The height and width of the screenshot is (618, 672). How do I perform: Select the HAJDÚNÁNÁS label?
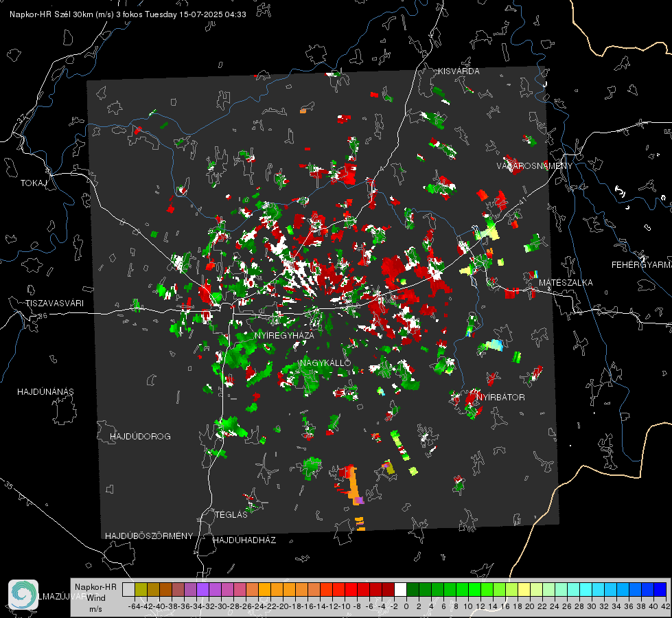(45, 392)
